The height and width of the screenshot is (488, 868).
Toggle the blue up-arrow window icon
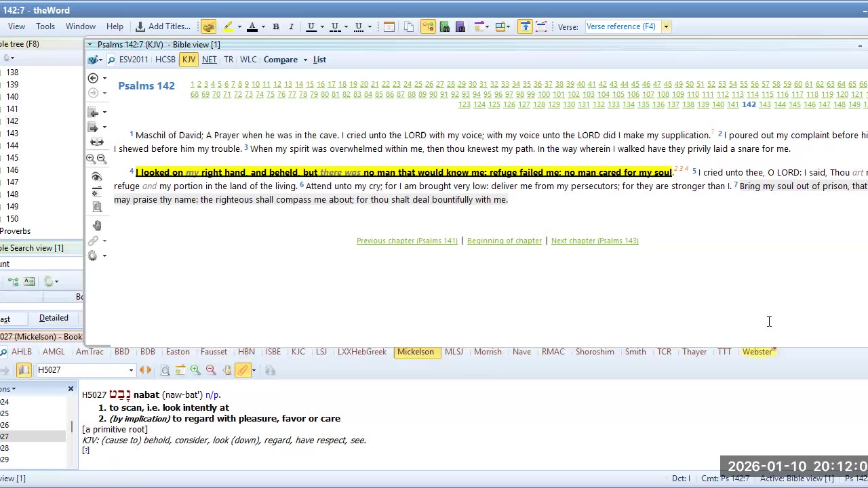click(x=526, y=26)
